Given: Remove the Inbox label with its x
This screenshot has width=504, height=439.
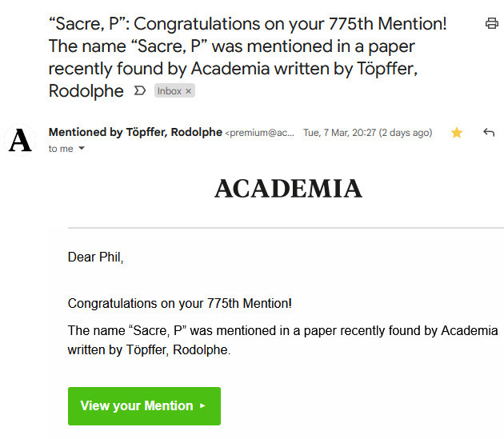Looking at the screenshot, I should tap(189, 91).
